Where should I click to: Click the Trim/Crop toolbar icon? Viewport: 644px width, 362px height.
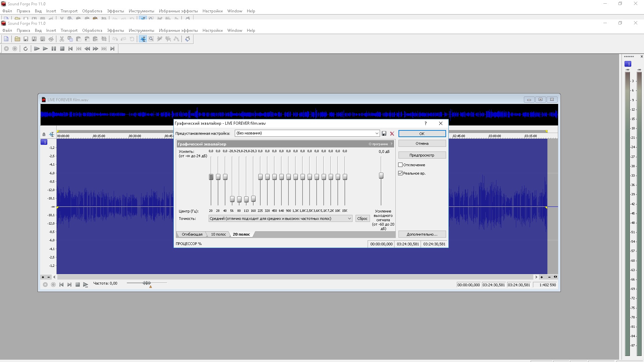coord(104,39)
